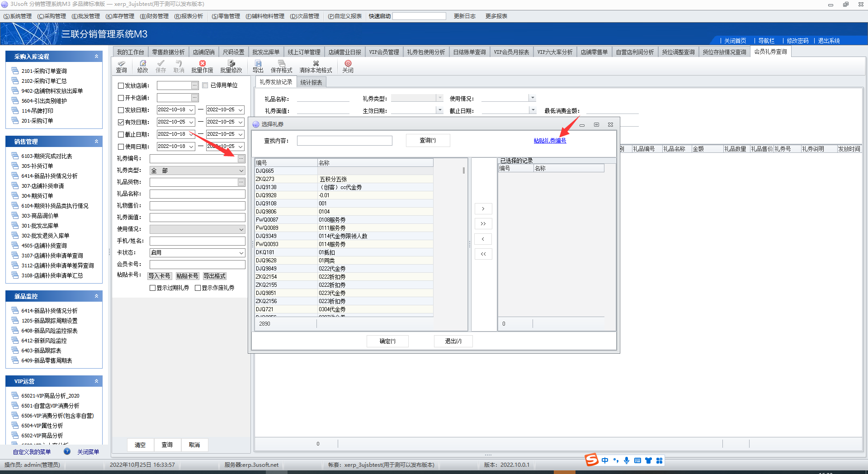
Task: Click the 确定 button in dialog
Action: (x=387, y=341)
